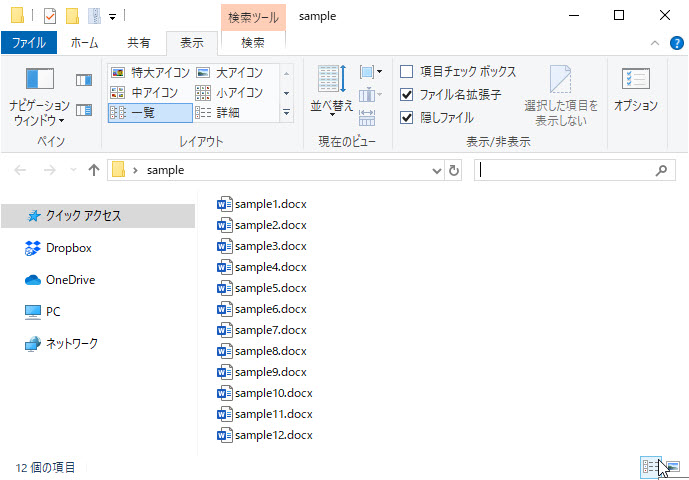Open the Options (オプション) icon

(635, 90)
